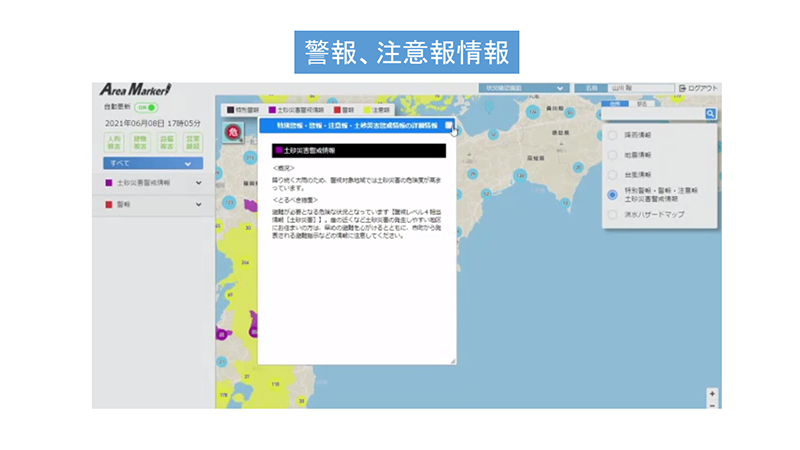Expand the 土砂災害警戒情報 sidebar section
The image size is (800, 450).
153,183
